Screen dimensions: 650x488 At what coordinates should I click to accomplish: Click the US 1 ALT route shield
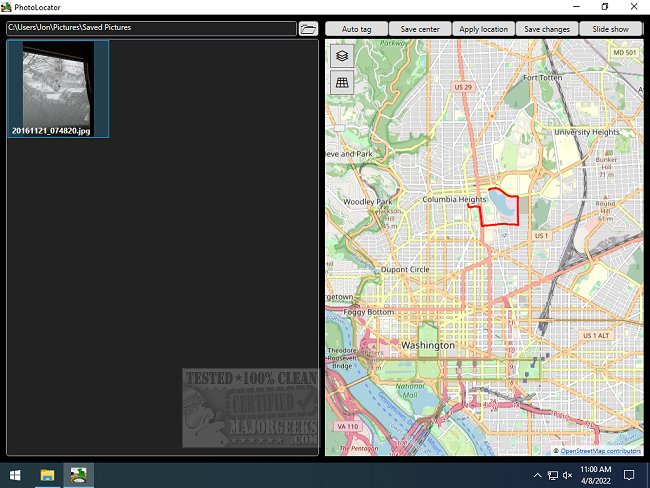[x=596, y=335]
